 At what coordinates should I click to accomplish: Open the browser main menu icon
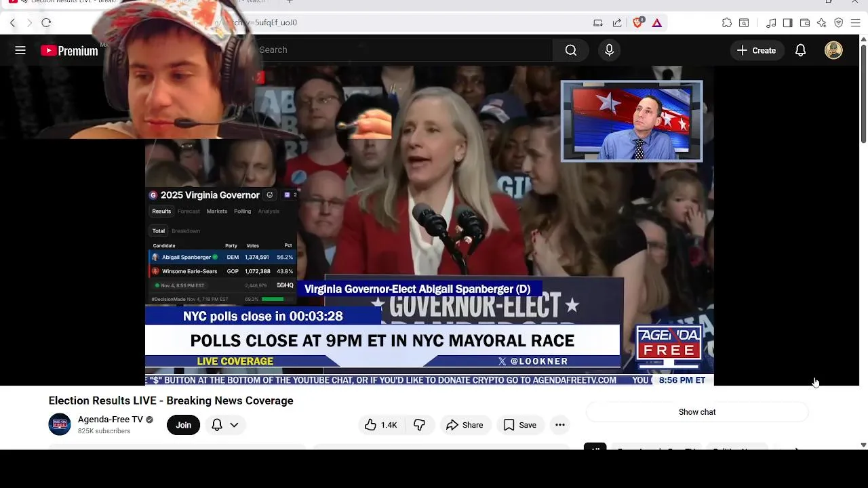click(x=856, y=23)
